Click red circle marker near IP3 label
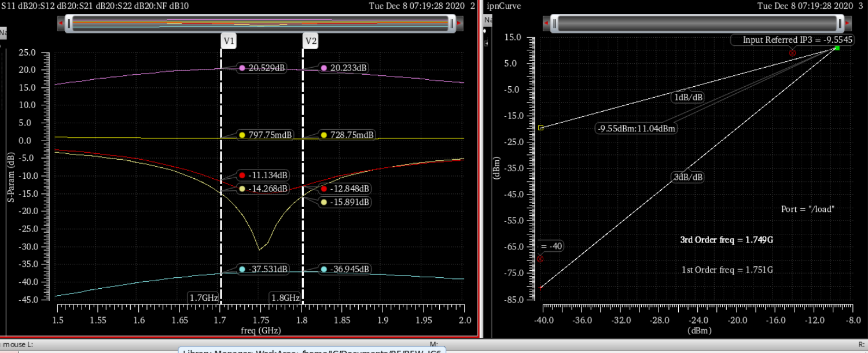This screenshot has height=353, width=868. [792, 53]
